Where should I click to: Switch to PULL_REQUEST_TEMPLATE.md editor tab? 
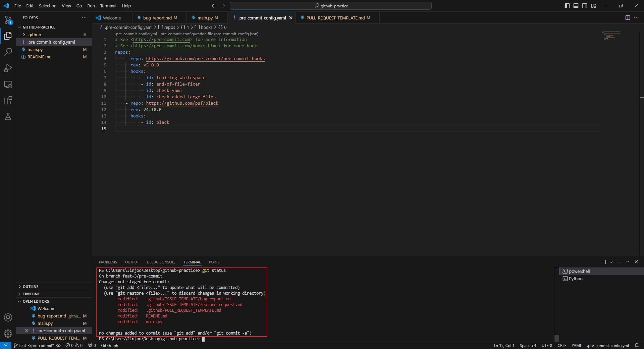(x=337, y=18)
